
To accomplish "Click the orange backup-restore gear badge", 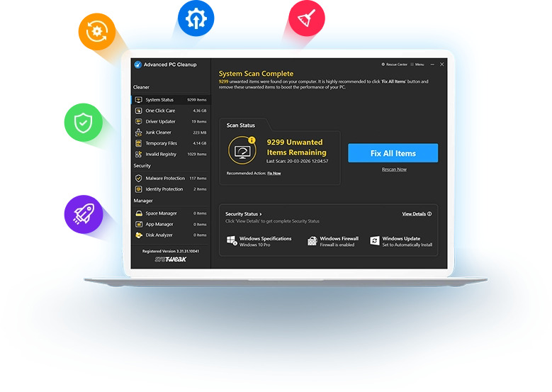I will (97, 32).
